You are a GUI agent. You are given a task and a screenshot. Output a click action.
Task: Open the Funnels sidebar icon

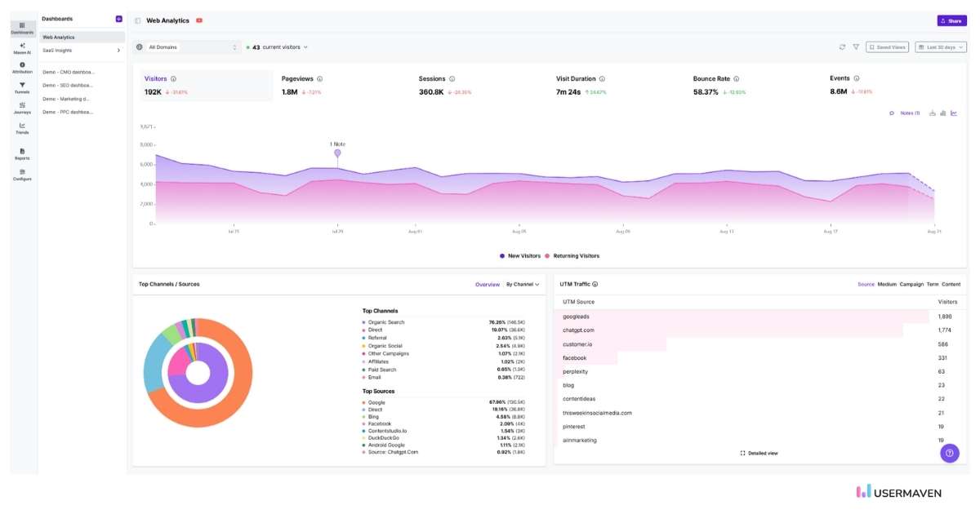(x=22, y=87)
